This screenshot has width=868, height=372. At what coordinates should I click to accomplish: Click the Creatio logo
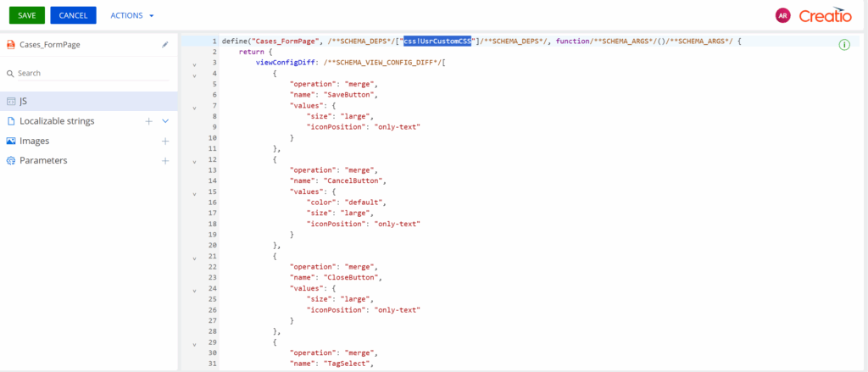825,15
